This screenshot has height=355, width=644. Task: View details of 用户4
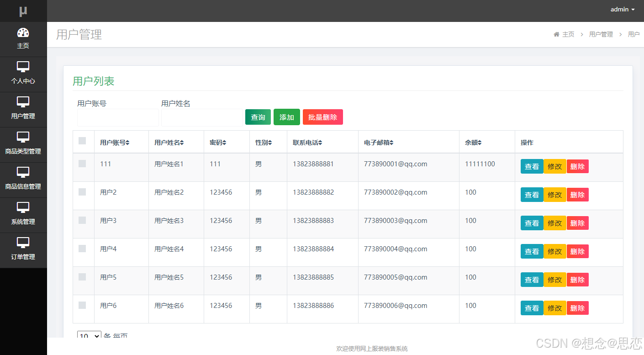click(532, 251)
